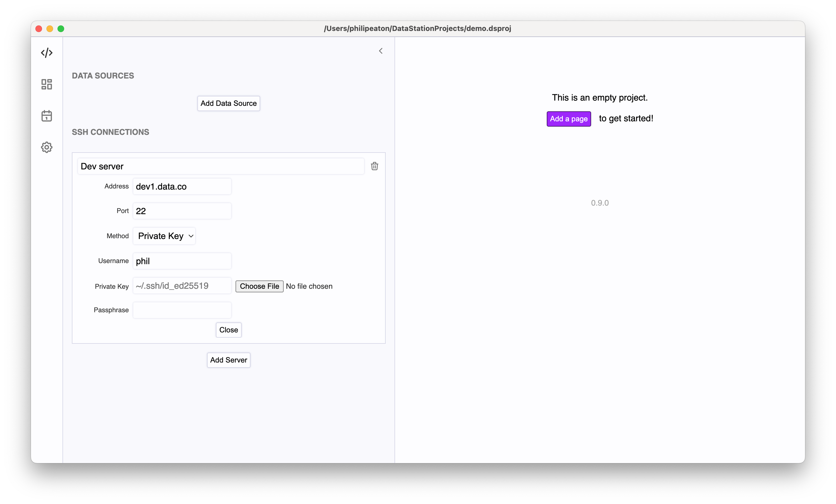
Task: Delete the Dev server with the trash icon
Action: (x=375, y=166)
